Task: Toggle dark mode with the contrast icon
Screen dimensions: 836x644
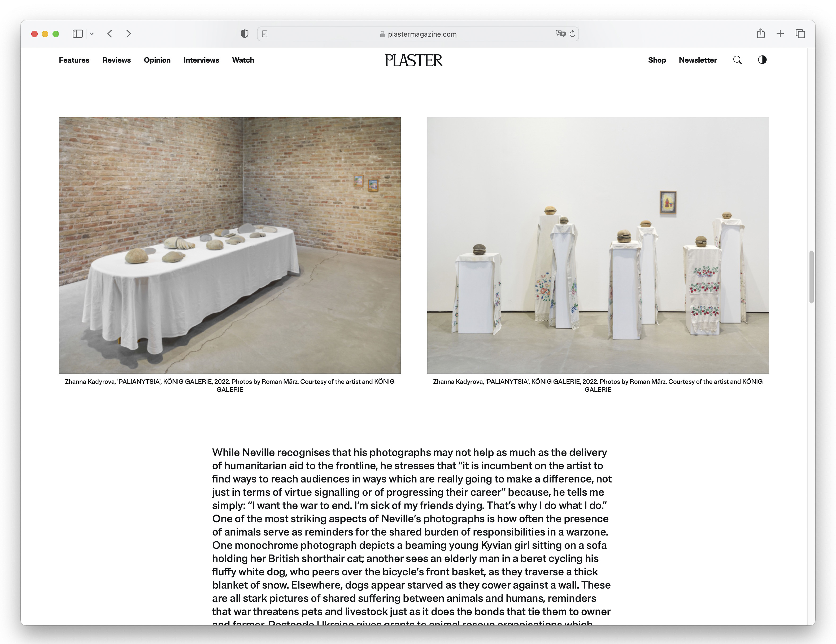Action: point(762,60)
